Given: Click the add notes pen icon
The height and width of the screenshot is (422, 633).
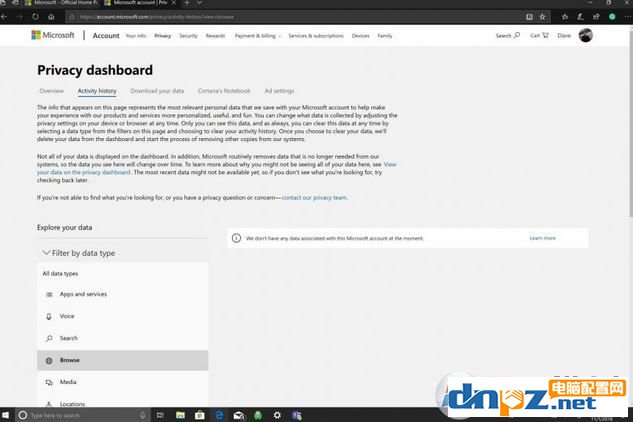Looking at the screenshot, I should (580, 17).
